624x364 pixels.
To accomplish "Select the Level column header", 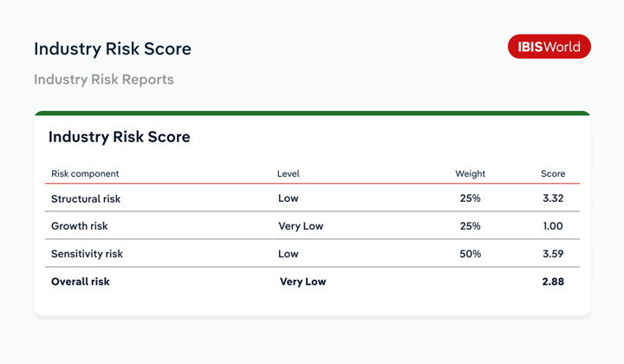I will tap(289, 174).
